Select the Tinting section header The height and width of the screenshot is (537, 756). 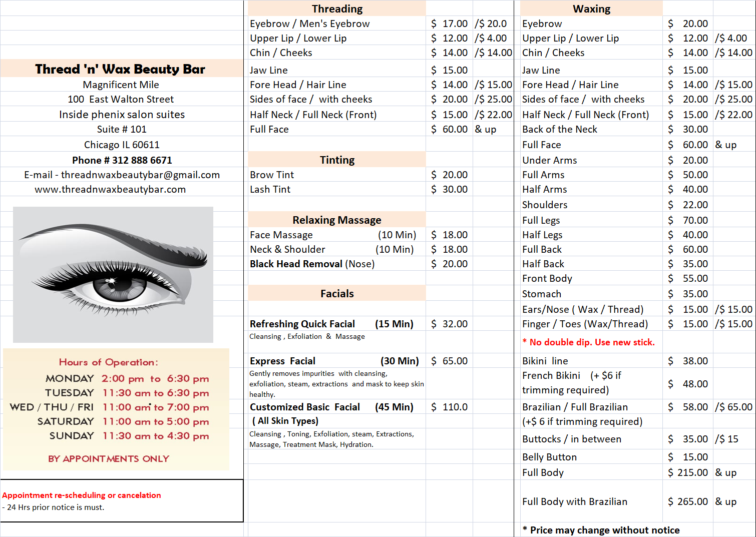tap(337, 160)
